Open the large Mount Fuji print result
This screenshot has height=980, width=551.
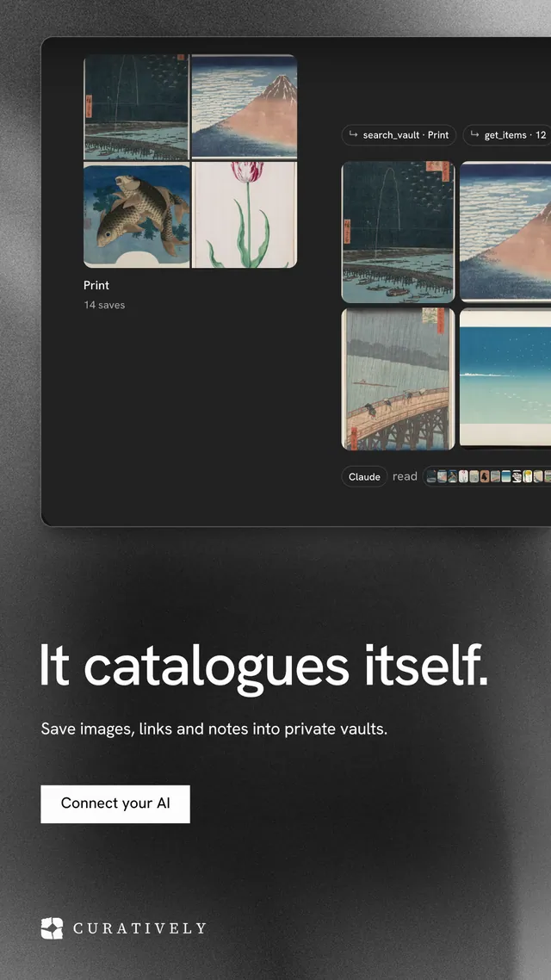[505, 232]
